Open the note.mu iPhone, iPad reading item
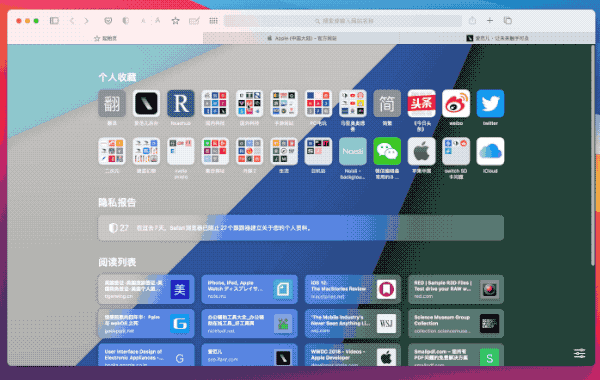Screen dimensions: 600x380 [x=249, y=289]
